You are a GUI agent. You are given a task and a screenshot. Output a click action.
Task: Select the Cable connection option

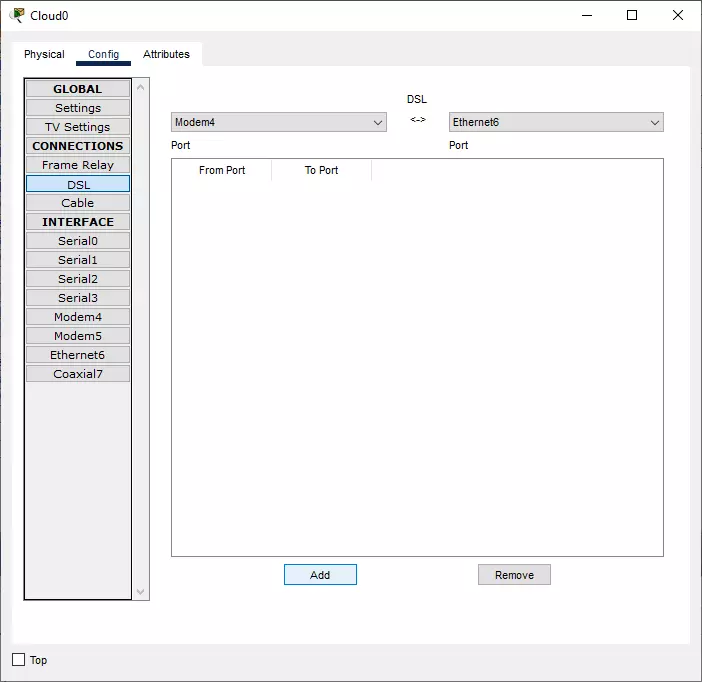click(x=78, y=203)
